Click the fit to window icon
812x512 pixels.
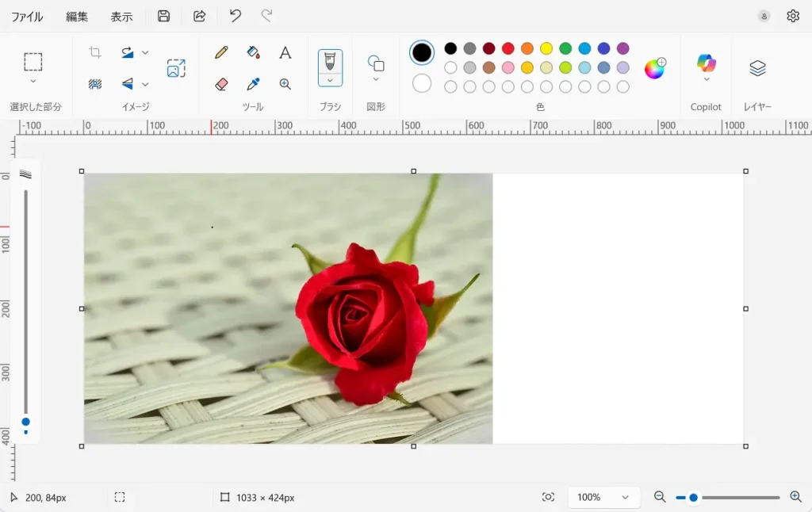tap(548, 498)
